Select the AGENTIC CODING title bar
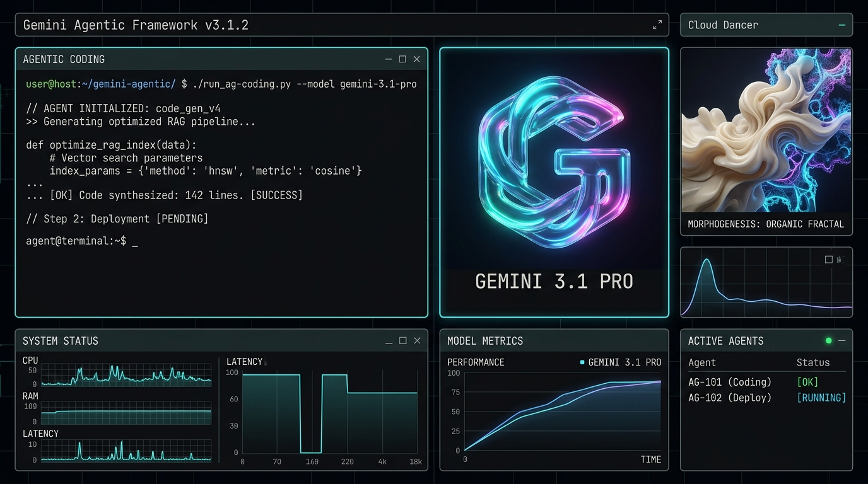 [64, 59]
